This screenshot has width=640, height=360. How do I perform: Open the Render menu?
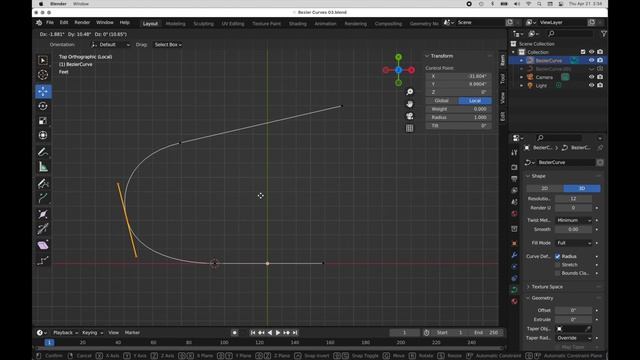point(82,22)
